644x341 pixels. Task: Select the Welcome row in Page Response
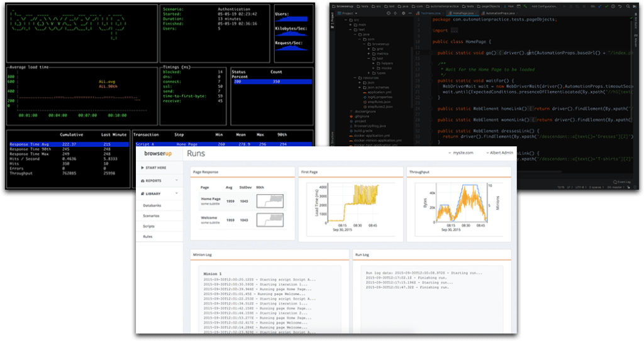click(x=242, y=220)
